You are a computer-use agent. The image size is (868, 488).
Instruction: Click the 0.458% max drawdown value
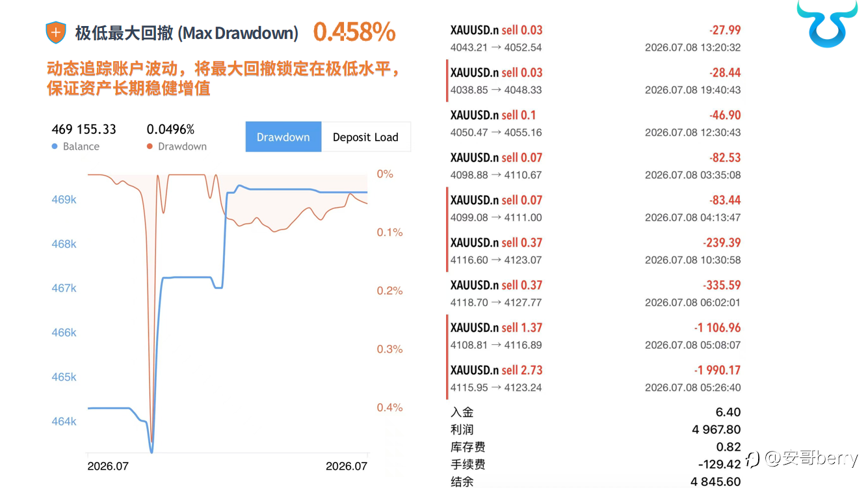(354, 32)
